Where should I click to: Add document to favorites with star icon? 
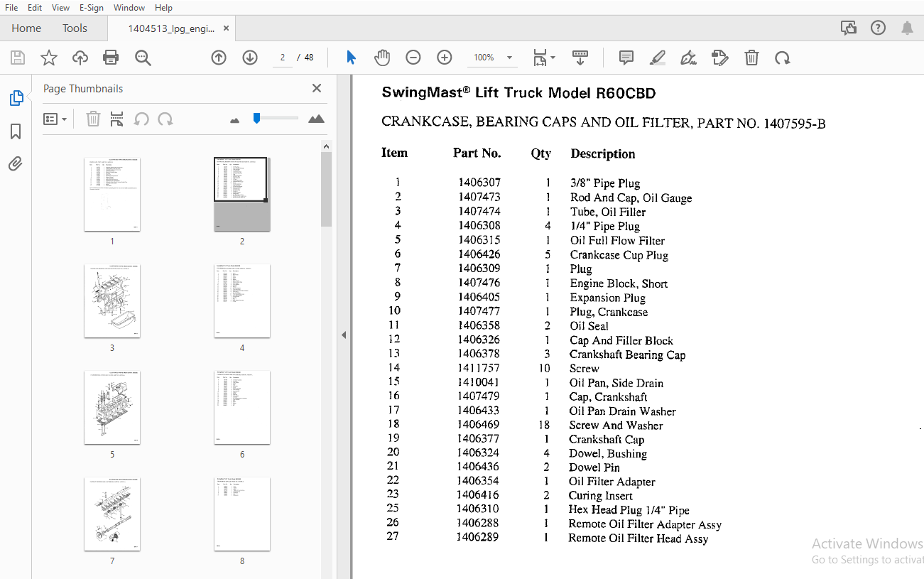[x=49, y=58]
